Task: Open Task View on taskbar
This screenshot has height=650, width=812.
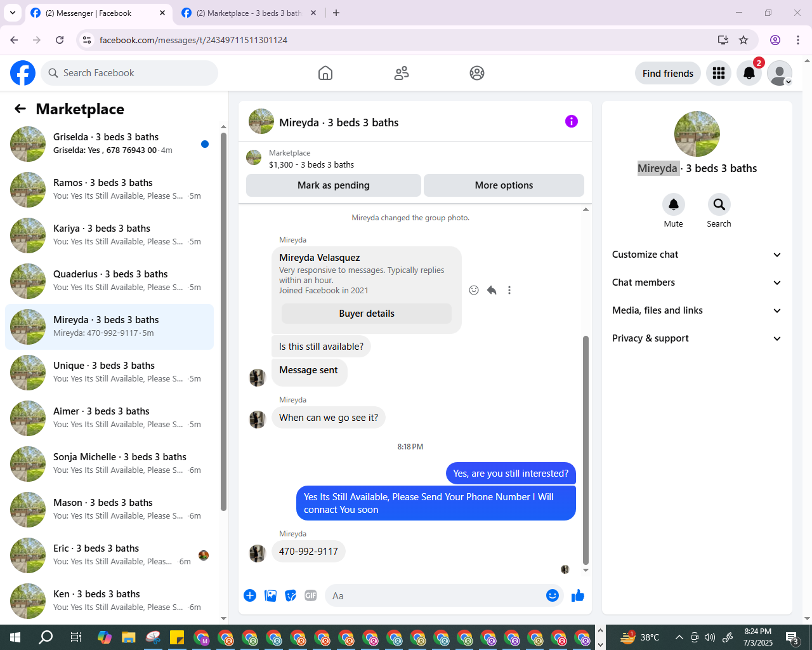Action: click(75, 637)
